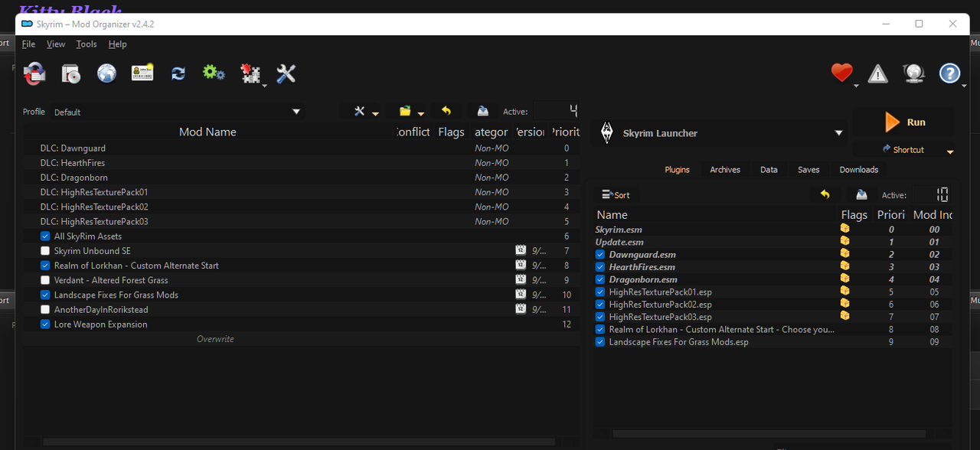Open the Instance manager ID card icon
Image resolution: width=980 pixels, height=450 pixels.
[142, 73]
